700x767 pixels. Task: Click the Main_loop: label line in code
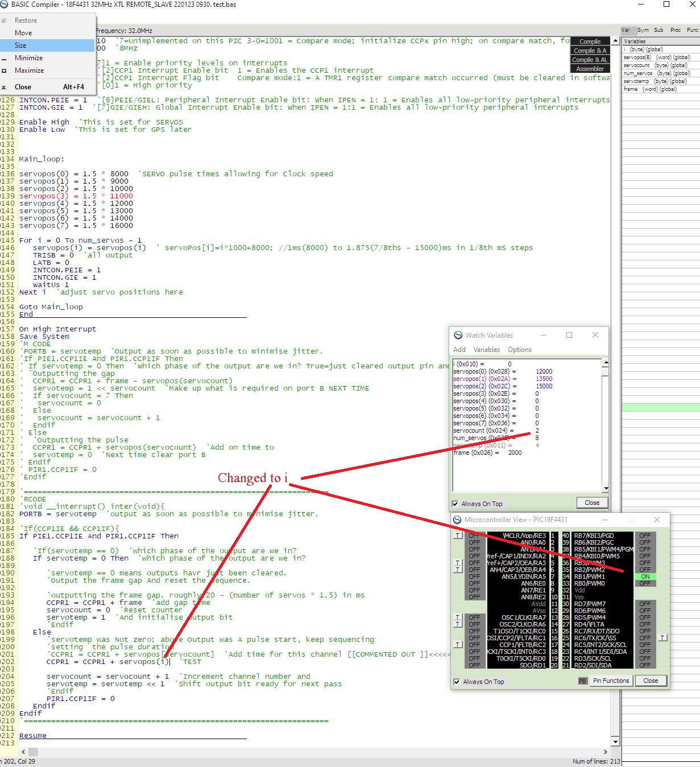click(42, 159)
